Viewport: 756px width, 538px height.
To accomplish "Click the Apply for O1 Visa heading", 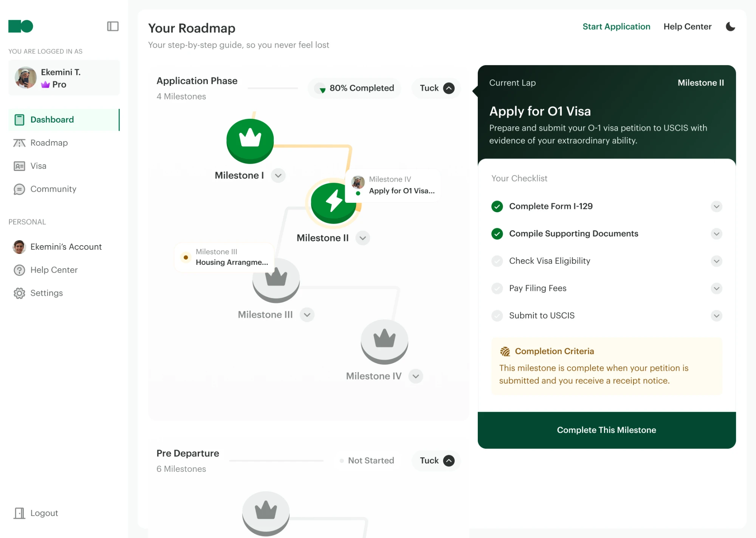I will 540,111.
